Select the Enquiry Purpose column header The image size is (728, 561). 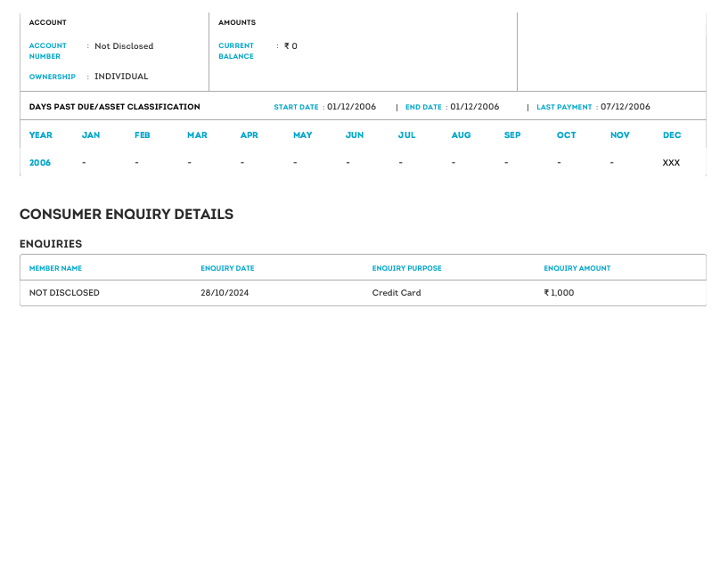coord(406,268)
